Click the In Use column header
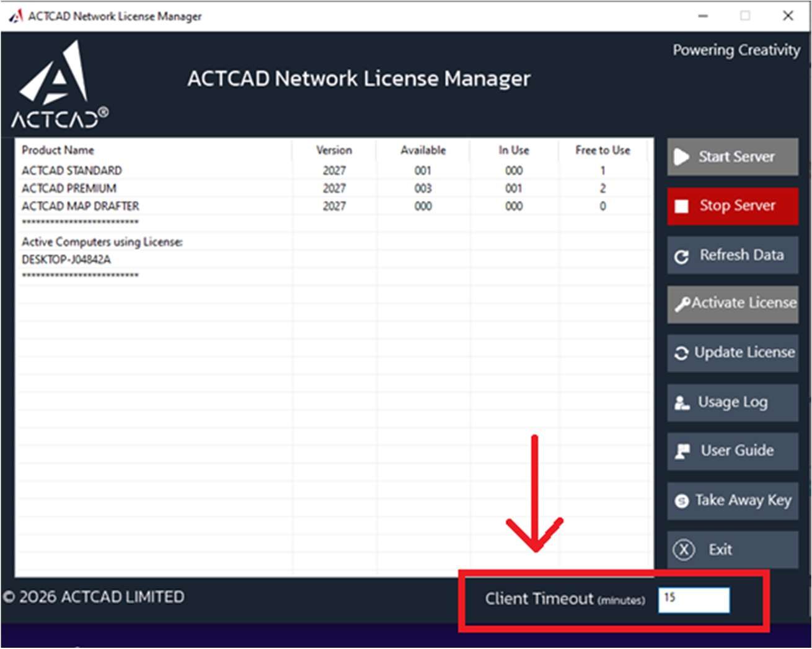The height and width of the screenshot is (649, 812). coord(514,150)
